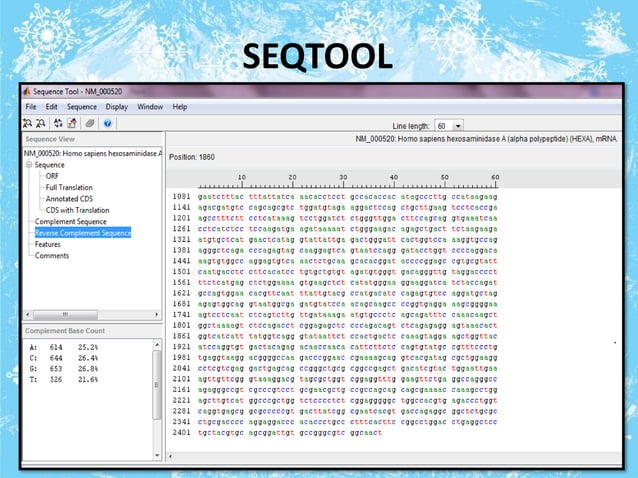Click row number 2041 in sequence listing
Viewport: 638px width, 478px height.
click(x=181, y=368)
